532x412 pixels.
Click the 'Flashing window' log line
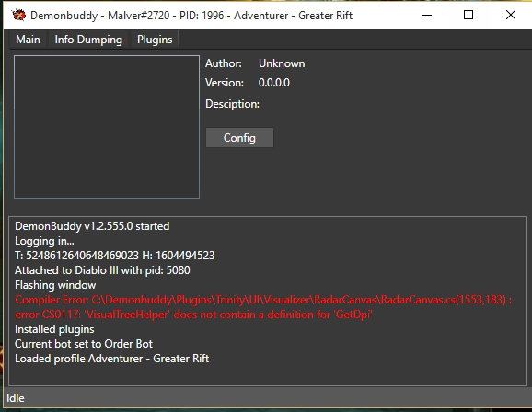(x=55, y=285)
